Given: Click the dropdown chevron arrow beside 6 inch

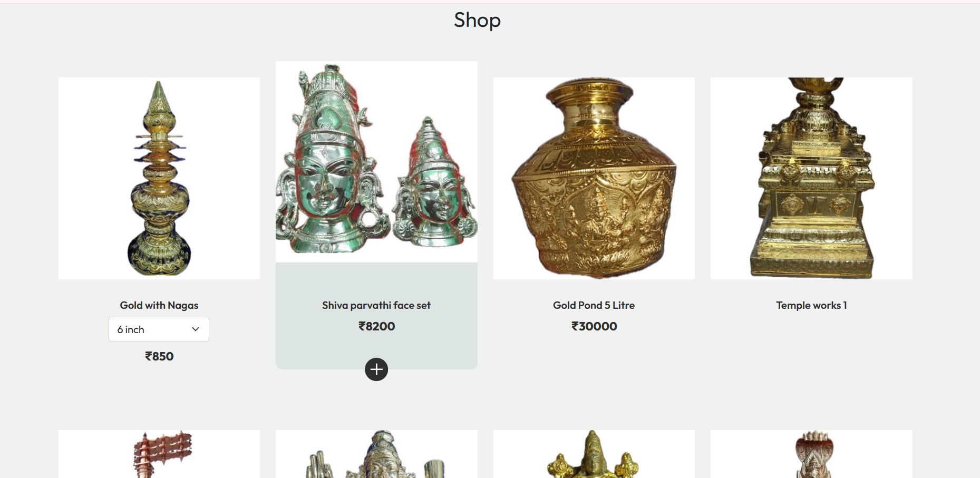Looking at the screenshot, I should click(x=196, y=329).
